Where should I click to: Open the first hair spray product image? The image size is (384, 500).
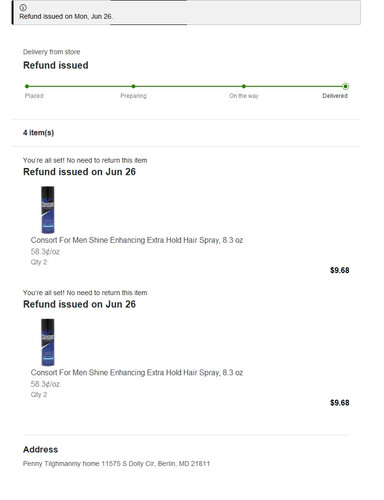48,210
